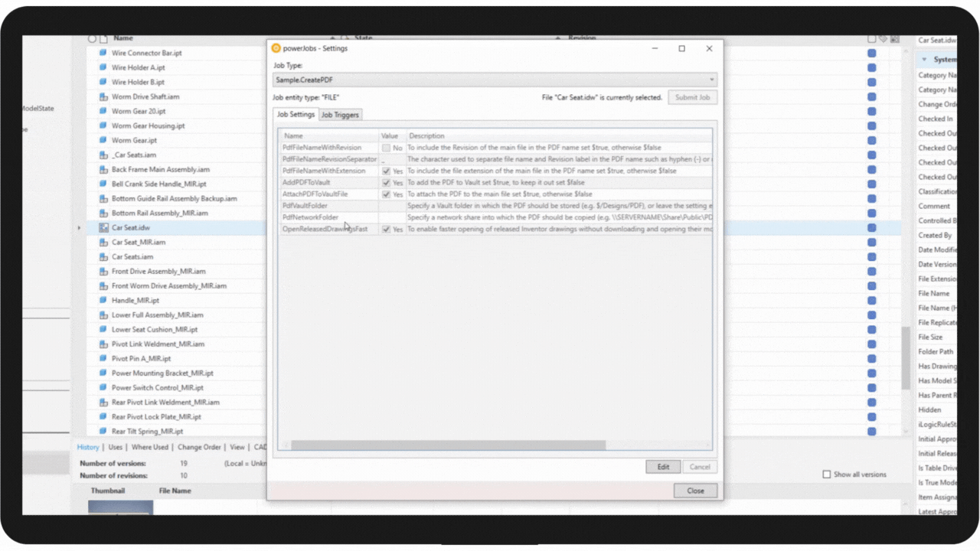Click the Comment property in the right panel
Image resolution: width=980 pixels, height=551 pixels.
point(934,207)
